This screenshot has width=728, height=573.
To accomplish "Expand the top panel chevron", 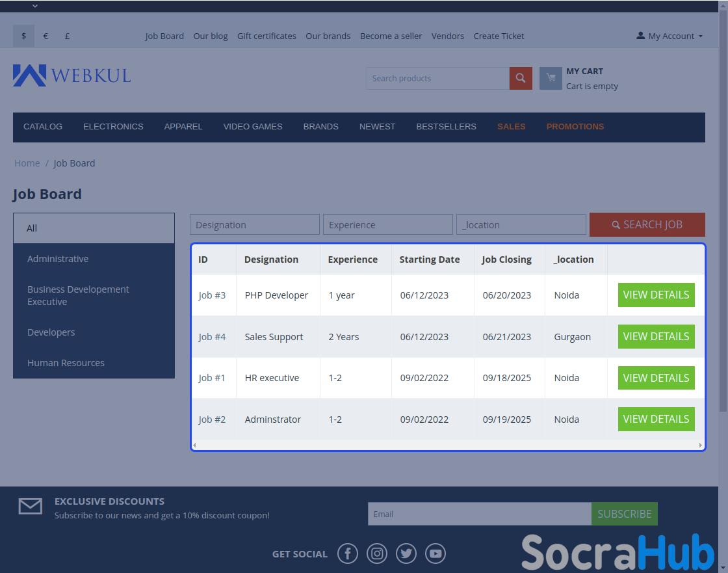I will pyautogui.click(x=35, y=6).
